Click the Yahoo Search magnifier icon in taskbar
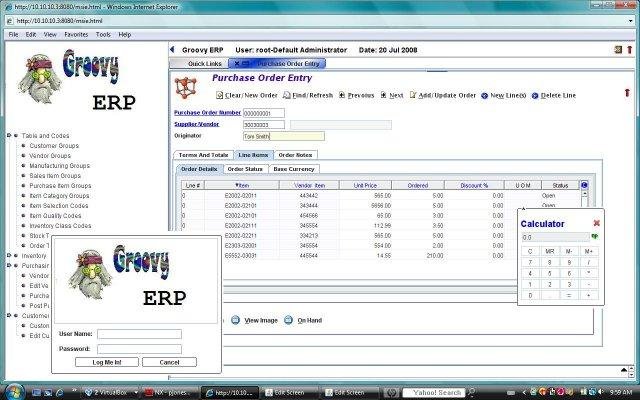 pyautogui.click(x=471, y=392)
